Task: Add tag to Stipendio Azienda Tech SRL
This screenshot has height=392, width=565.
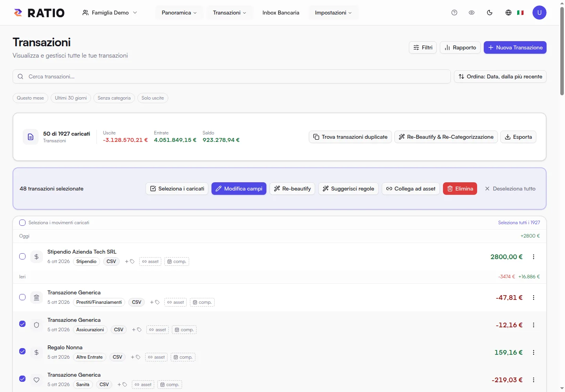Action: pyautogui.click(x=129, y=261)
